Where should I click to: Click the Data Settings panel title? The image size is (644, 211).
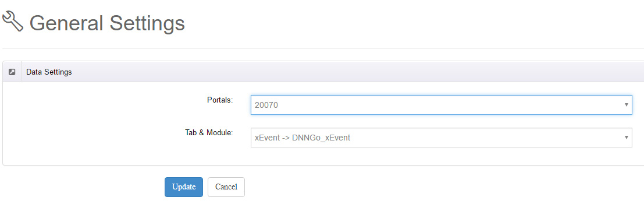click(x=49, y=72)
